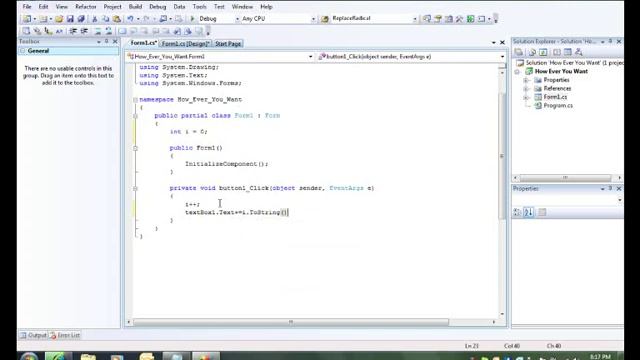The image size is (640, 360).
Task: Click the Decrease Indent icon
Action: 73,31
